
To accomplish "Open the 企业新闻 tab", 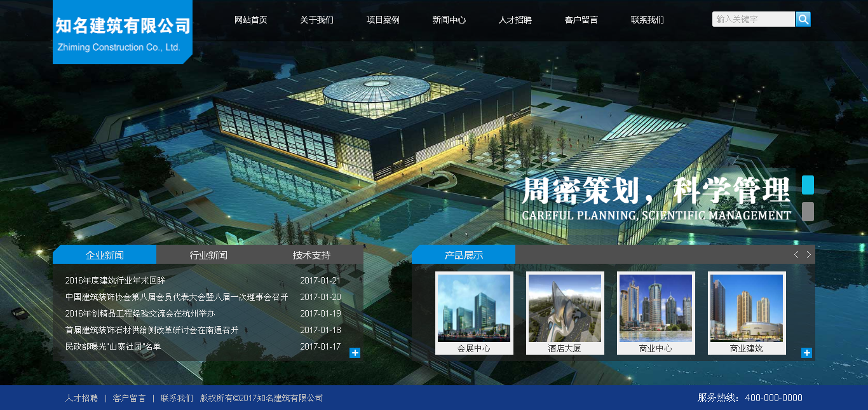I will (104, 255).
